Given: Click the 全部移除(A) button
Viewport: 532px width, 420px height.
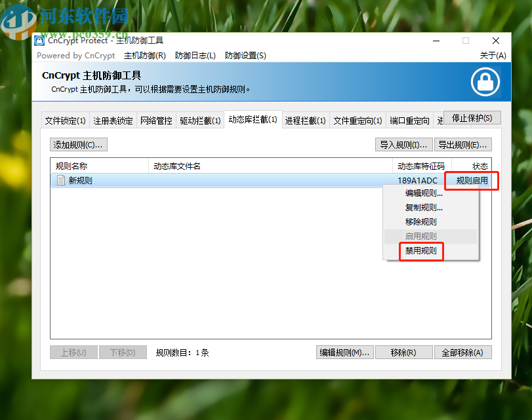Looking at the screenshot, I should click(462, 353).
